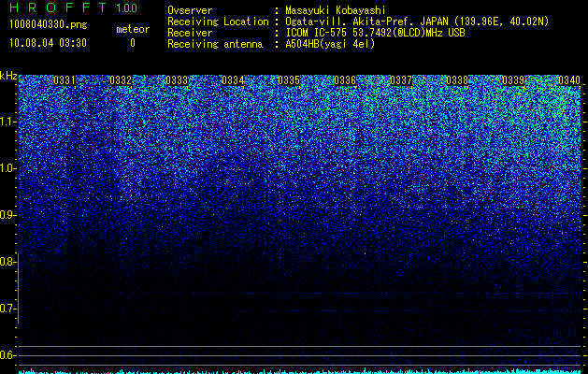
Task: Click the meteor label
Action: click(x=133, y=29)
